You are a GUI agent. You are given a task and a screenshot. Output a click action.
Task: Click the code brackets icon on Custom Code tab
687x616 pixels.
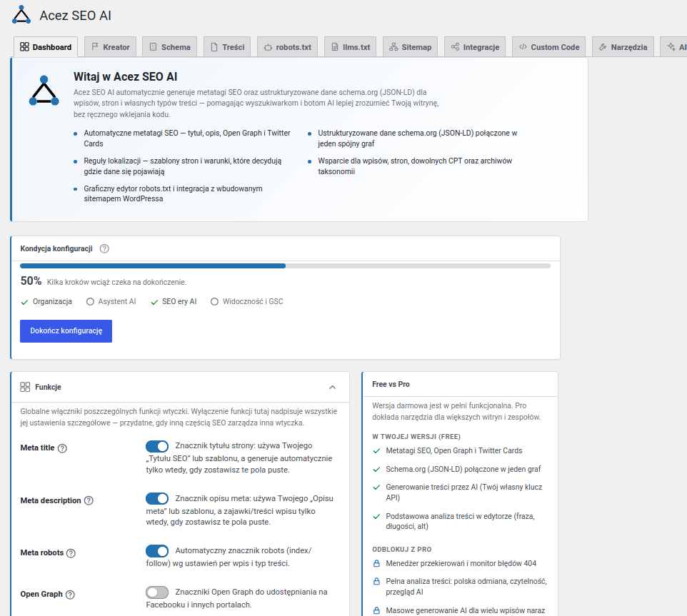523,47
